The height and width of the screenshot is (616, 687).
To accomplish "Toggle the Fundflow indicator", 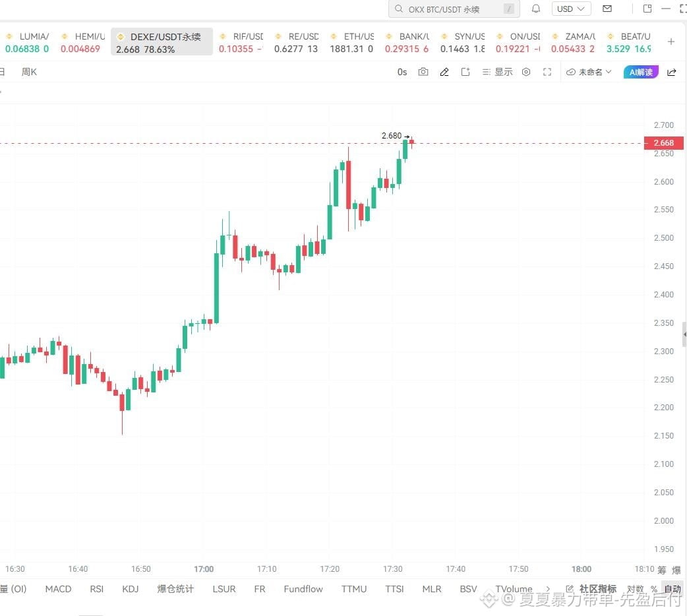I will pos(303,589).
